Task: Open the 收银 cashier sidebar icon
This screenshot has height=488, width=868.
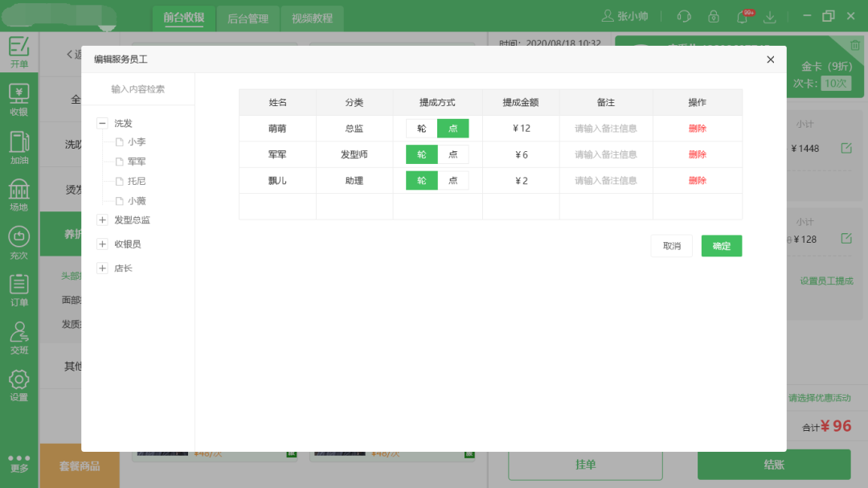Action: tap(18, 99)
